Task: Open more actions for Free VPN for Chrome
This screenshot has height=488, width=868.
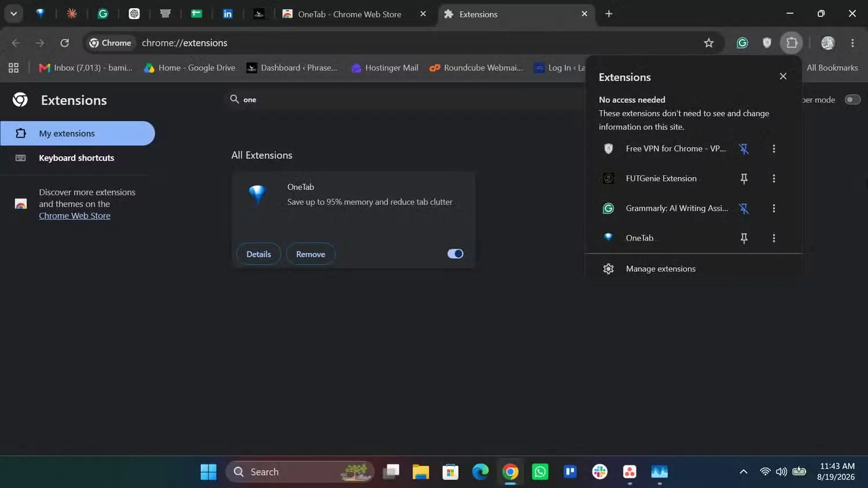Action: [x=774, y=149]
